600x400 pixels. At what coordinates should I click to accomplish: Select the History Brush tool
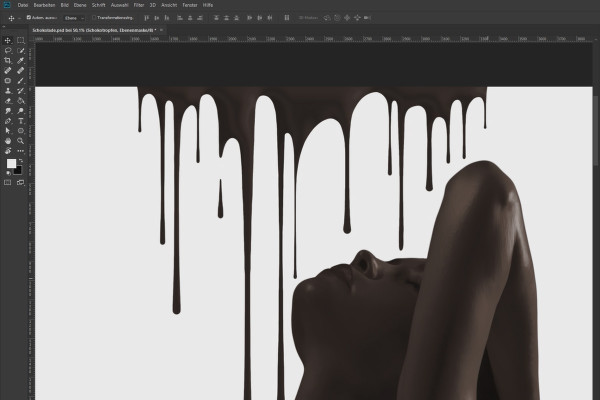click(x=21, y=91)
